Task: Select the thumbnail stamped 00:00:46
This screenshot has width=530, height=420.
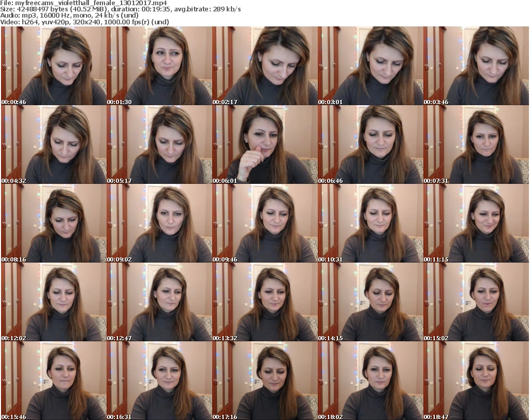Action: pos(54,66)
